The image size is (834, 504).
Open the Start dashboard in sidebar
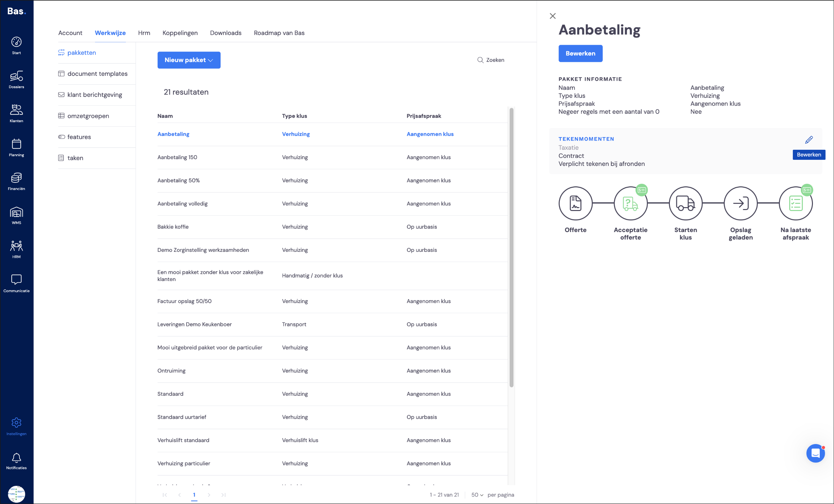[16, 46]
